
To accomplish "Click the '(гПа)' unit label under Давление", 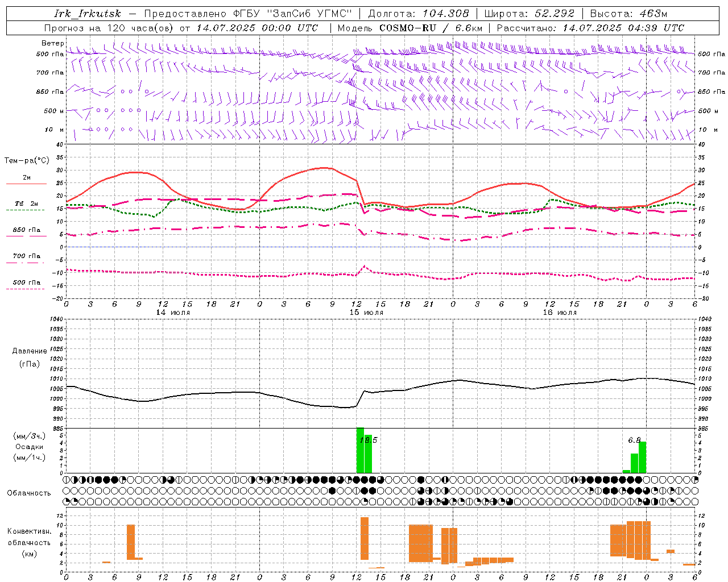I will click(x=30, y=364).
